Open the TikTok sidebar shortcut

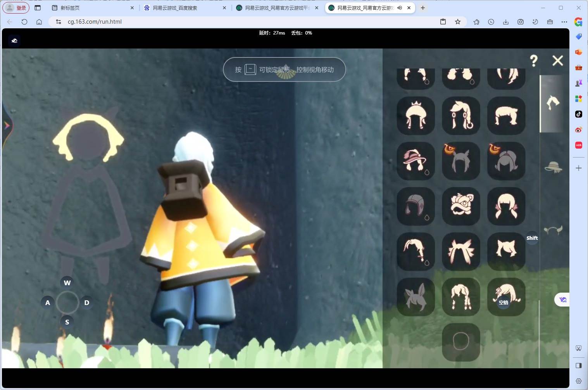coord(579,114)
